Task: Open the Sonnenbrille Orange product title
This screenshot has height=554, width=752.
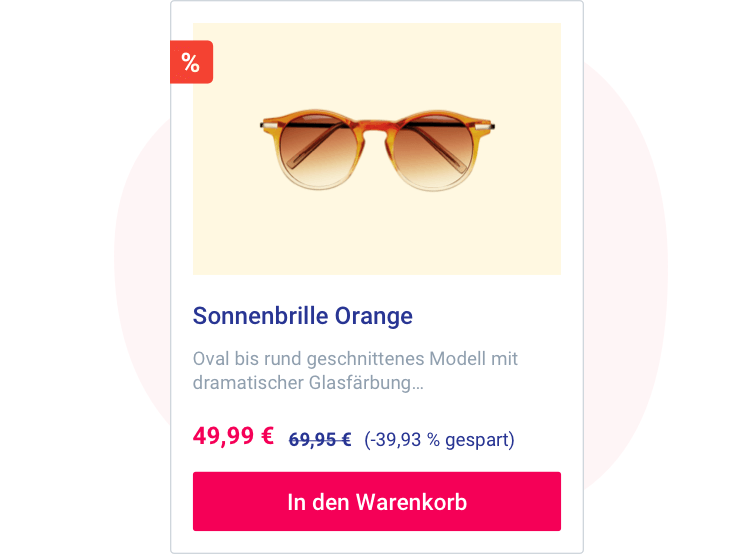Action: click(x=303, y=316)
